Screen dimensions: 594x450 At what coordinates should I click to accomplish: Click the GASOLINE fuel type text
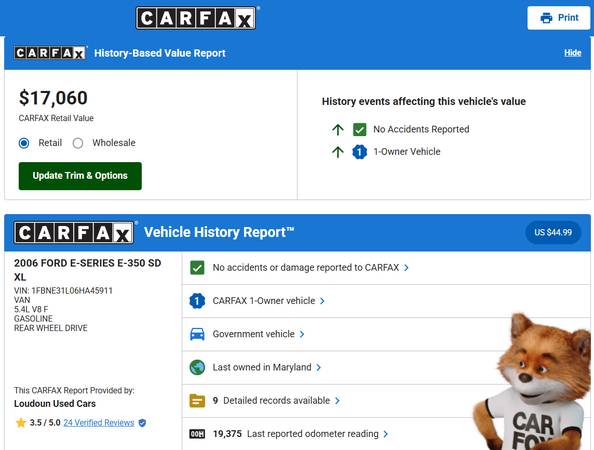tap(33, 319)
